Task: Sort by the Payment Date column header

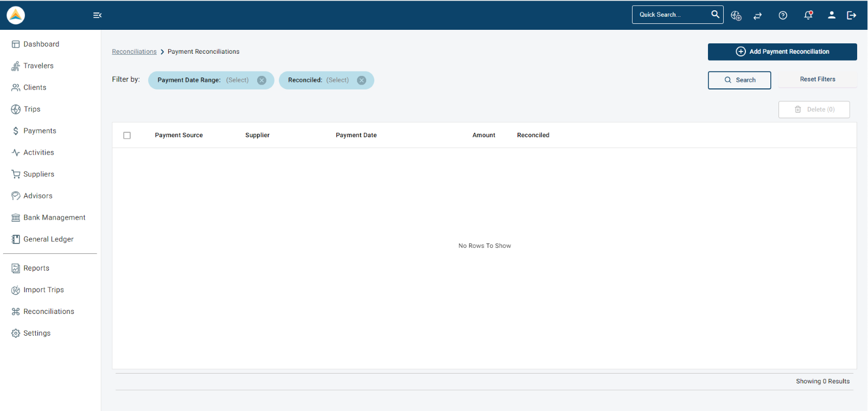Action: tap(356, 136)
